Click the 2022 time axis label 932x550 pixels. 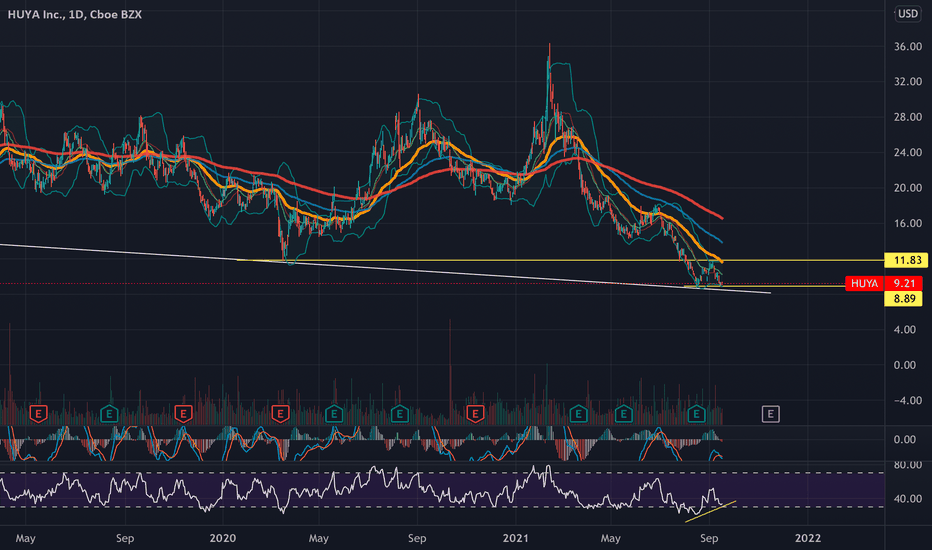(808, 538)
